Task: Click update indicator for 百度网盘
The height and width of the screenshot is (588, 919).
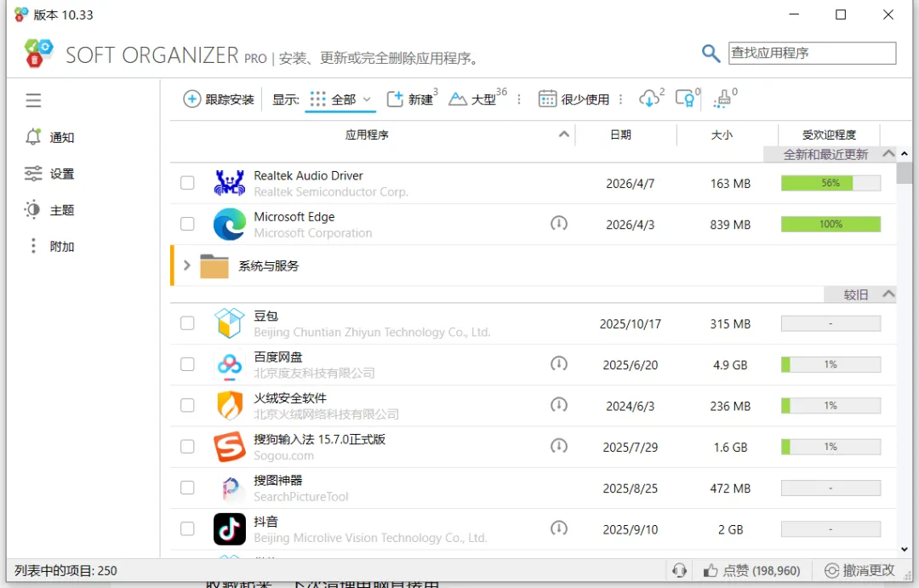Action: click(x=559, y=364)
